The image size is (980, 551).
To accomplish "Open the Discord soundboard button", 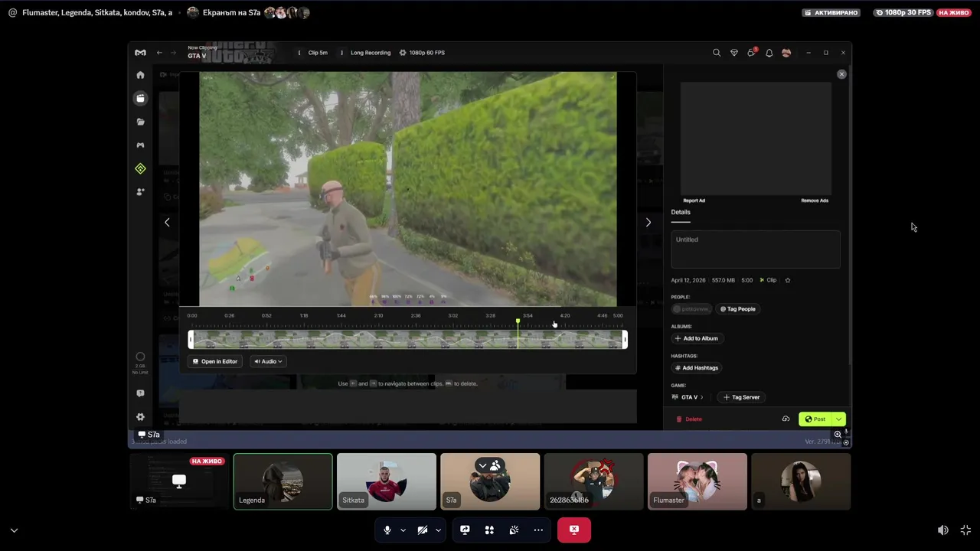I will tap(514, 530).
